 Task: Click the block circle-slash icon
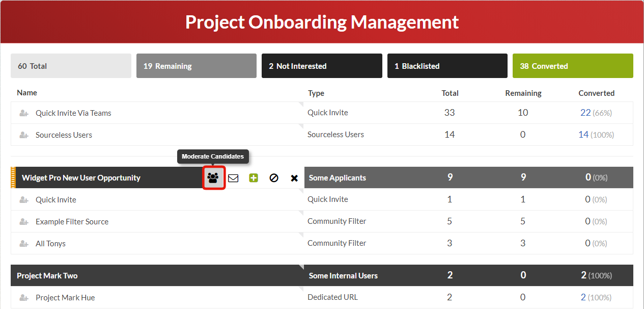(274, 178)
